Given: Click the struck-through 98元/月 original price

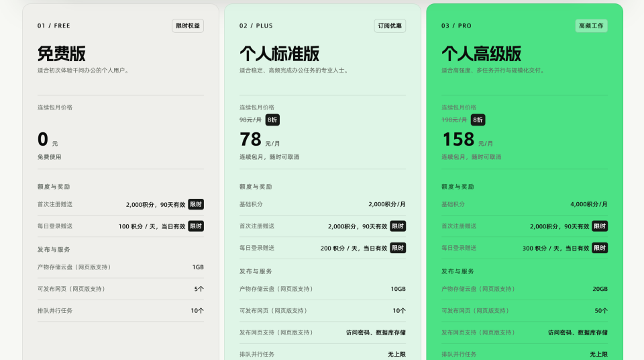Looking at the screenshot, I should 250,120.
